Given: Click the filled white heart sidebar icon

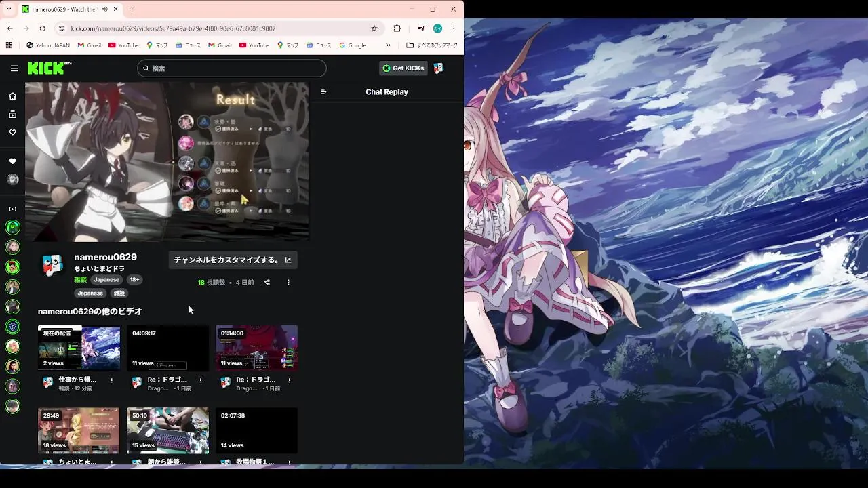Looking at the screenshot, I should 12,161.
